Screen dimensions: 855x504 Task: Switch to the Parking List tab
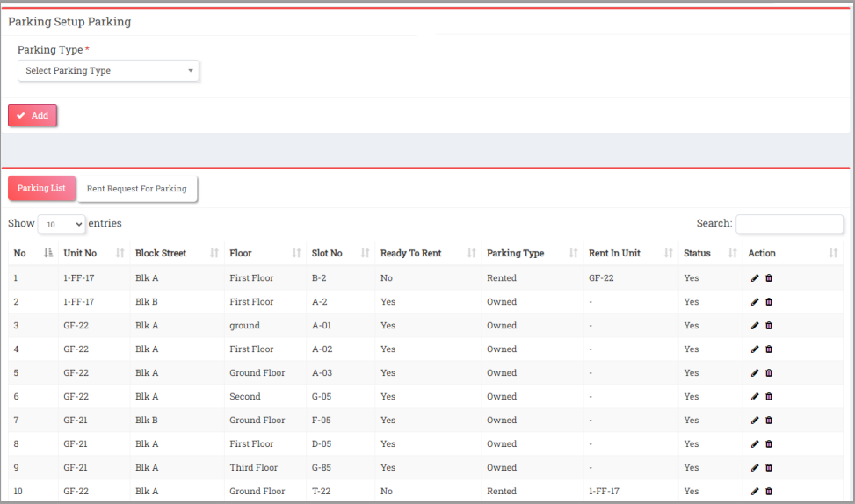41,188
